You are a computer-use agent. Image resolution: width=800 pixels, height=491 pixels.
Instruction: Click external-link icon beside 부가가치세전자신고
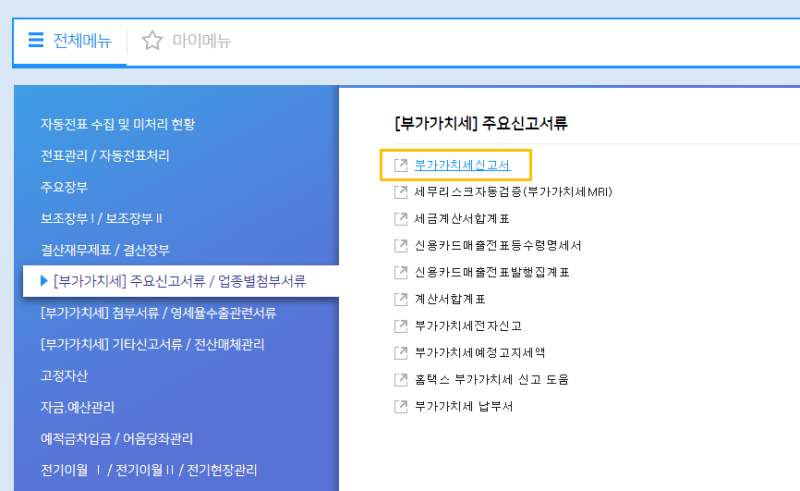tap(401, 326)
